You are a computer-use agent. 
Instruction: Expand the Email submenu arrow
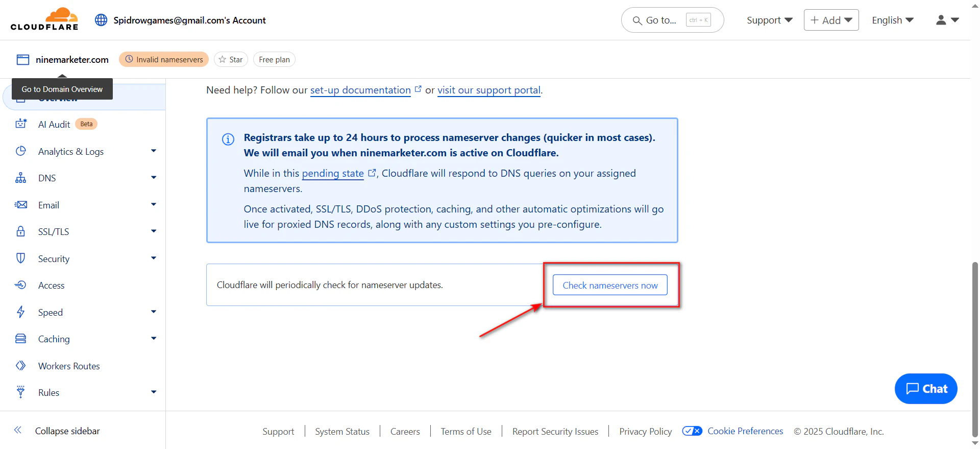pos(154,204)
